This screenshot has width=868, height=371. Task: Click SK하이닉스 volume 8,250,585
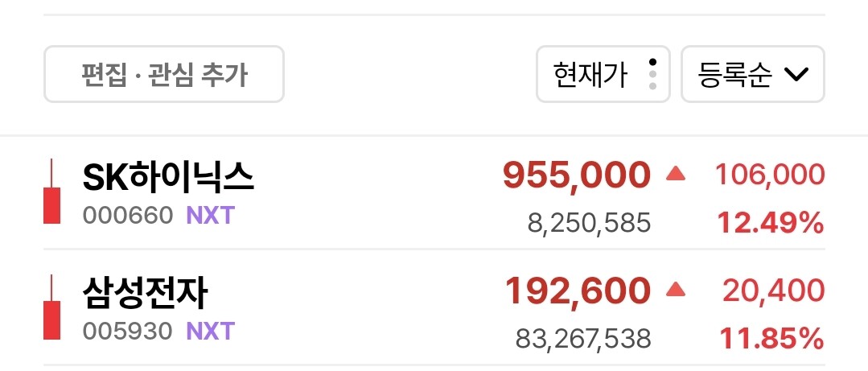click(x=589, y=223)
